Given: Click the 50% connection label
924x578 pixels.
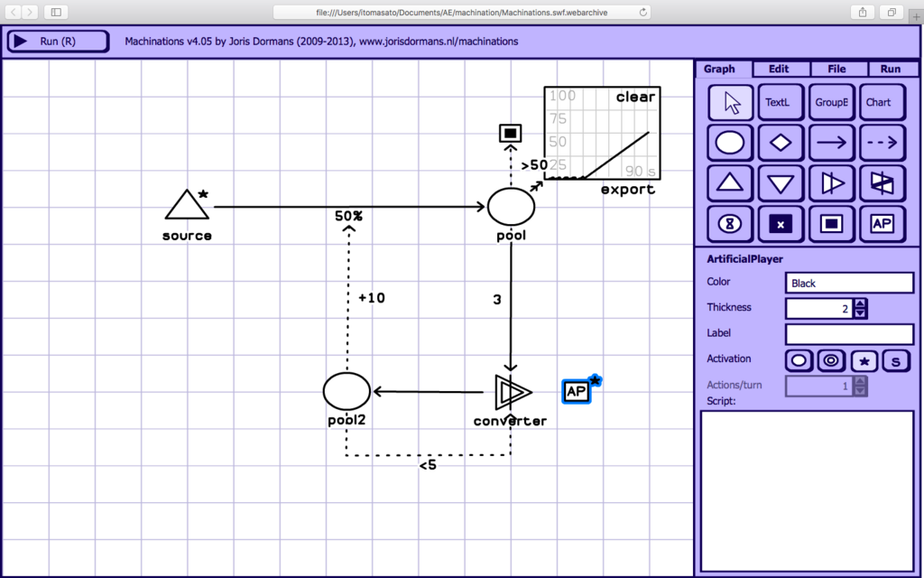Looking at the screenshot, I should point(349,217).
